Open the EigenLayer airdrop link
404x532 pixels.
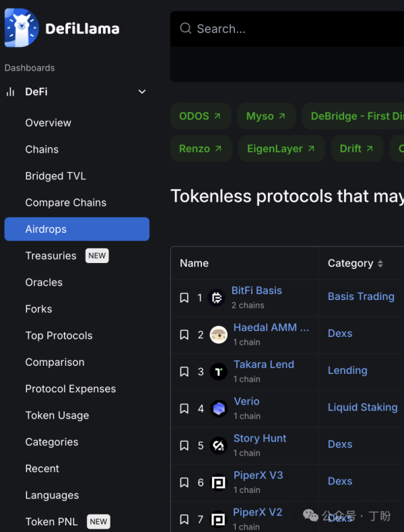[x=281, y=149]
